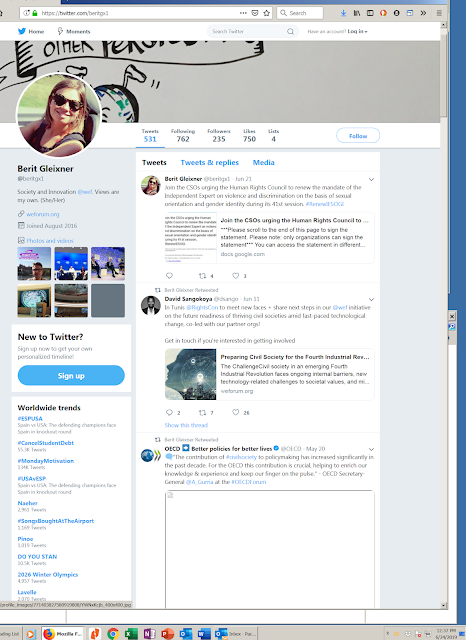The width and height of the screenshot is (466, 640).
Task: Bookmark this page with star icon
Action: pos(266,13)
